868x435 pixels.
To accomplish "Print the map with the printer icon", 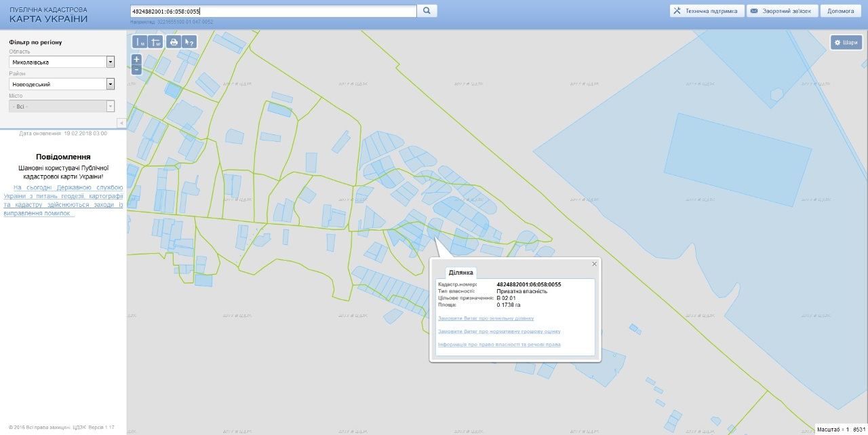I will [174, 42].
